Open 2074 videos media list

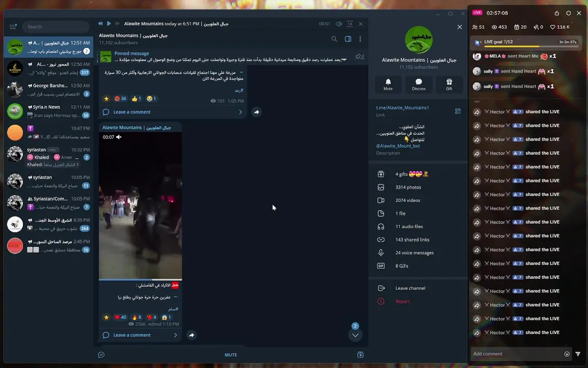click(418, 200)
